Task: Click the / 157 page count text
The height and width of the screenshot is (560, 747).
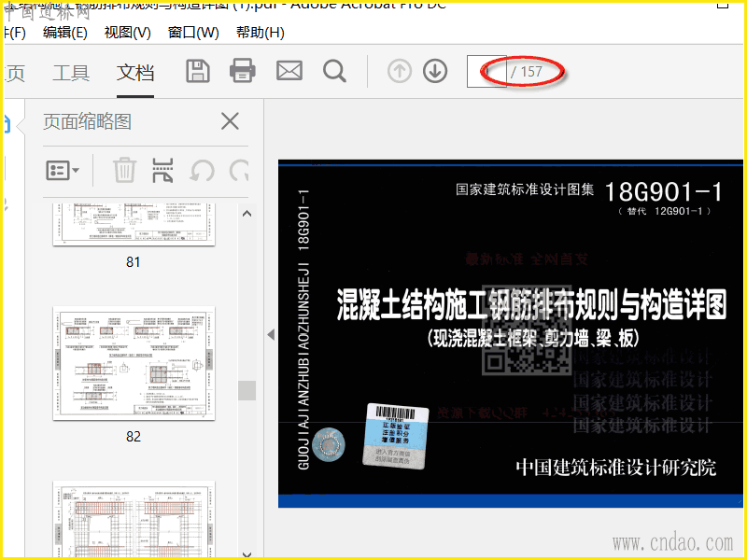Action: click(527, 72)
